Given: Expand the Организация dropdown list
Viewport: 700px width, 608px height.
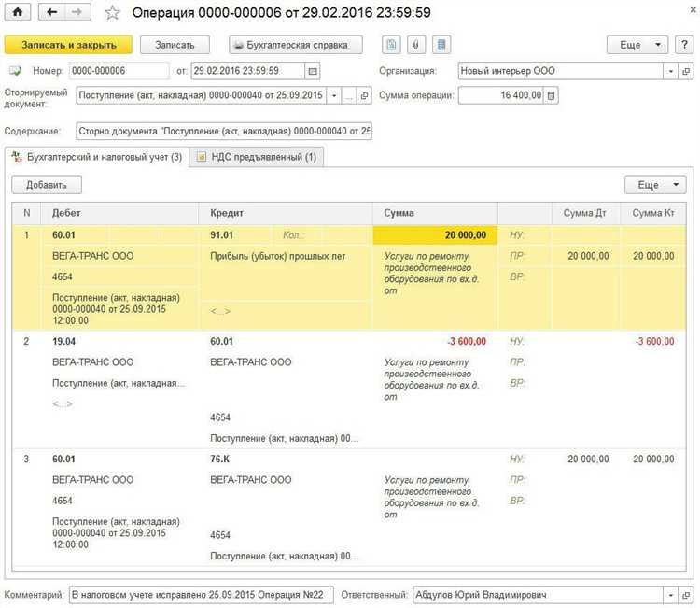Looking at the screenshot, I should (x=670, y=71).
